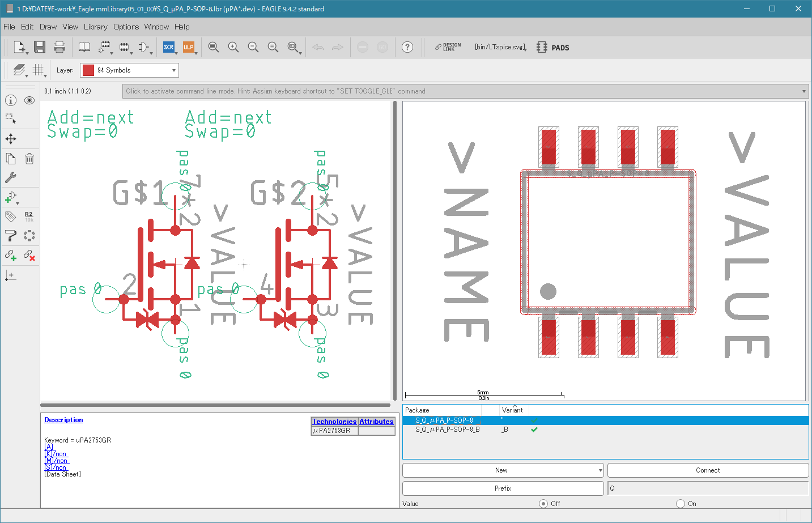Open the View menu
Image resolution: width=812 pixels, height=523 pixels.
(x=70, y=27)
